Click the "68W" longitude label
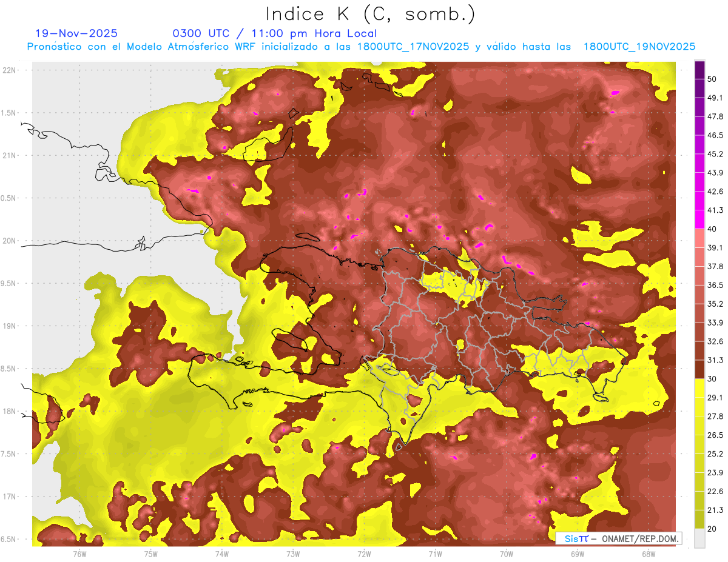The width and height of the screenshot is (728, 562). pos(649,554)
